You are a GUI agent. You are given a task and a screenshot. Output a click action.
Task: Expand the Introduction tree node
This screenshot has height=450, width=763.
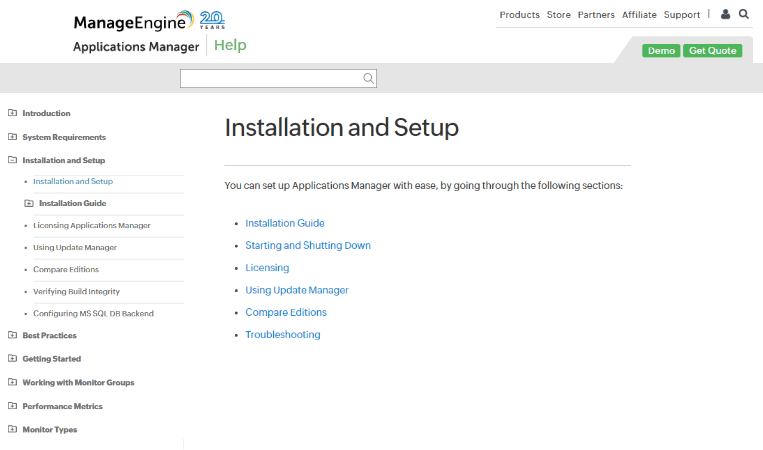point(13,113)
